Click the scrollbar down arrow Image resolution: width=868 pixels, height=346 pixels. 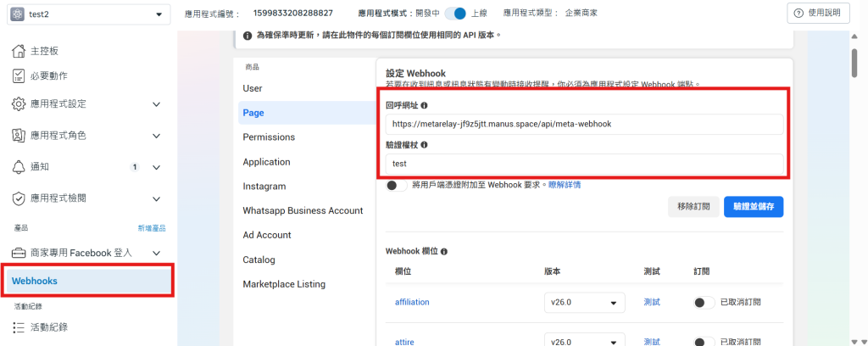coord(854,341)
